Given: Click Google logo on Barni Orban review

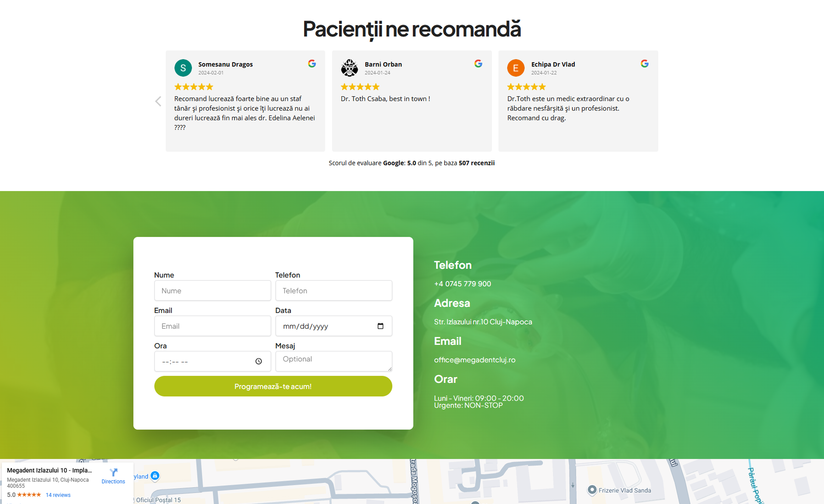Looking at the screenshot, I should click(478, 63).
